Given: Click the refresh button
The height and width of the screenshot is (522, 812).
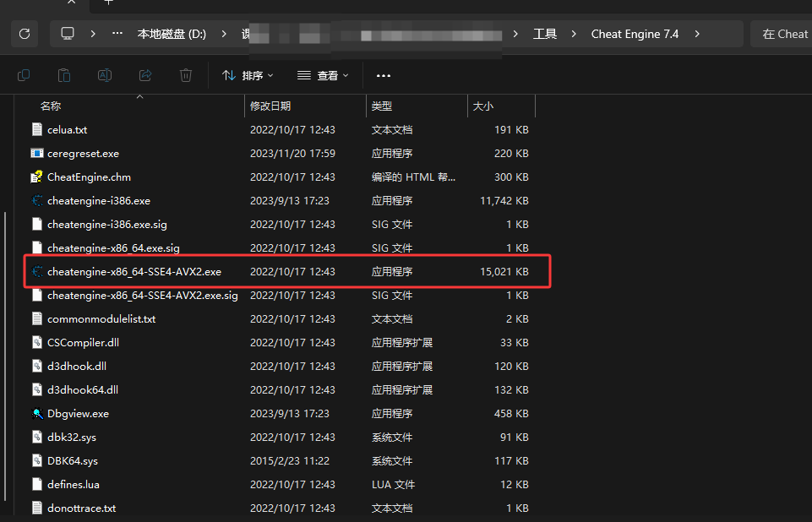Looking at the screenshot, I should pyautogui.click(x=25, y=34).
